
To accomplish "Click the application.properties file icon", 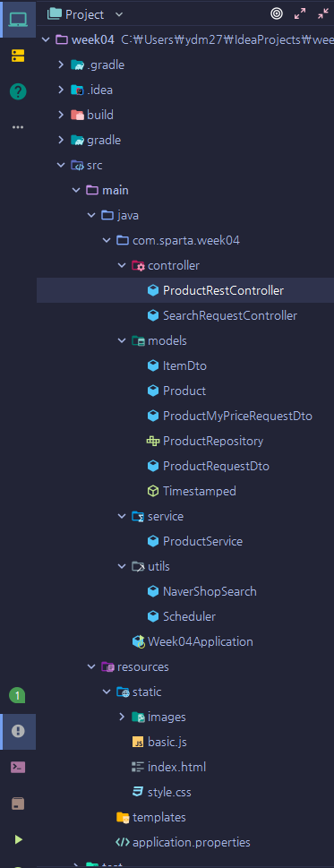I will (x=122, y=843).
